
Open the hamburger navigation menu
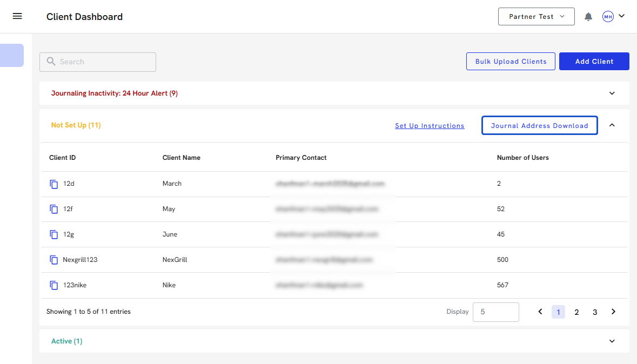[x=17, y=16]
